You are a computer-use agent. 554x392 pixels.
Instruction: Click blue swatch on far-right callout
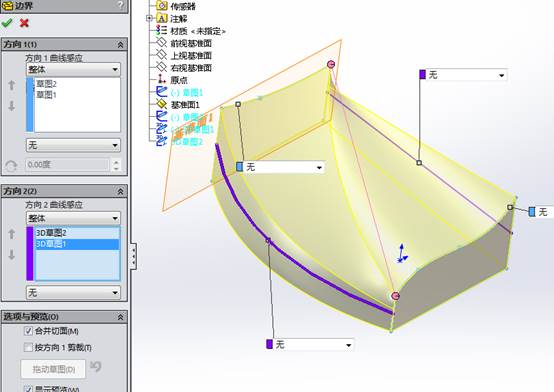coord(532,212)
